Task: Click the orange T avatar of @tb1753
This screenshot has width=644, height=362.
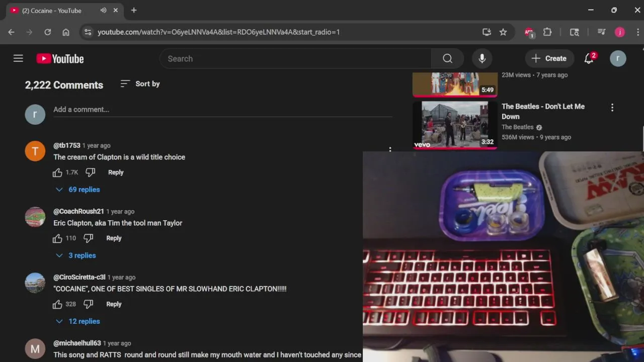Action: (x=35, y=151)
